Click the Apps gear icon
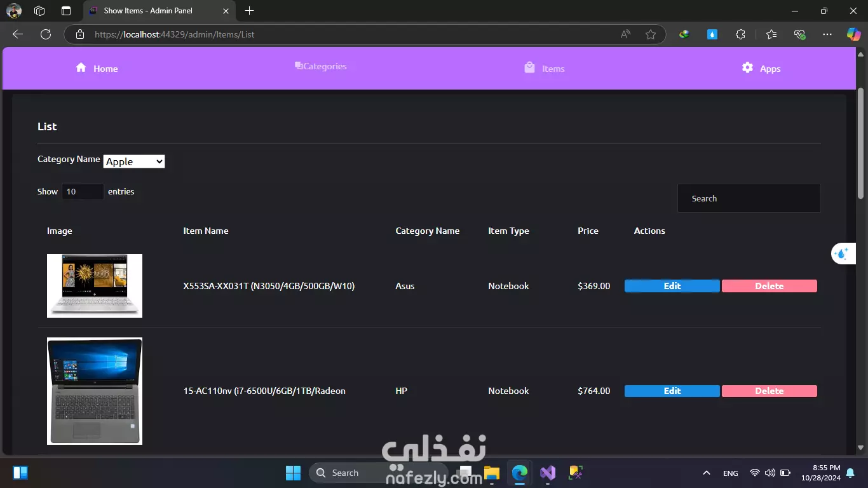This screenshot has height=488, width=868. [x=747, y=67]
